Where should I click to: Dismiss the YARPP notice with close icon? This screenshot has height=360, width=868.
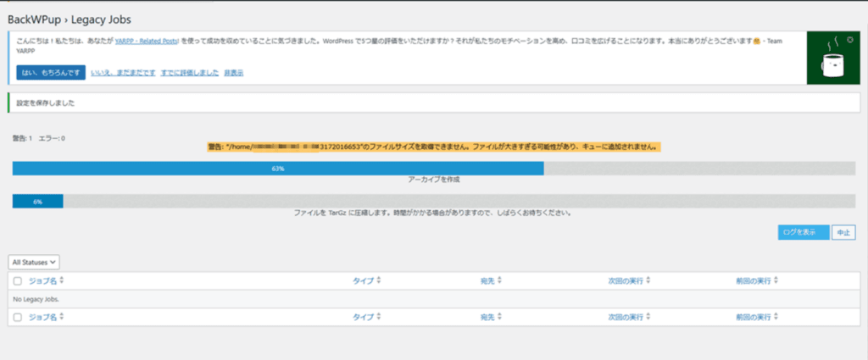pos(849,40)
